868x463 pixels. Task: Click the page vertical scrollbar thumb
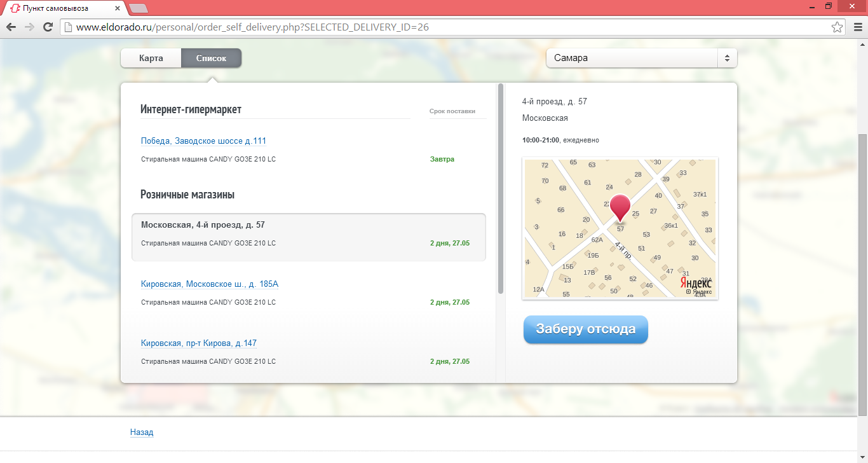pyautogui.click(x=862, y=273)
